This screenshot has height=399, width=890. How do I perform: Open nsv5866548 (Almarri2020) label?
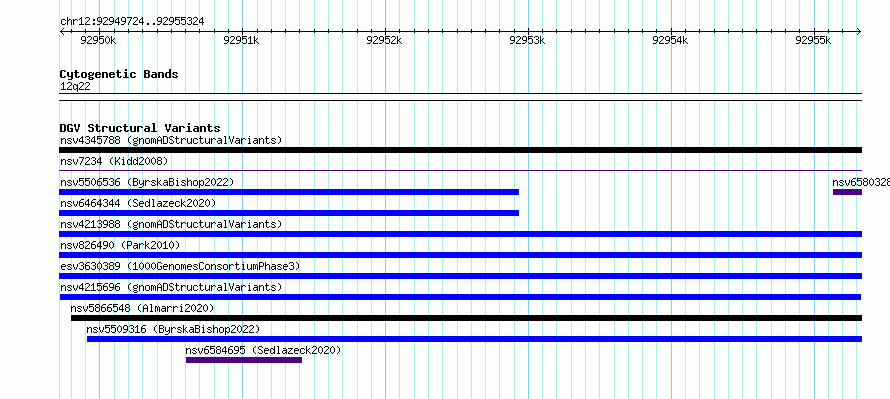142,308
